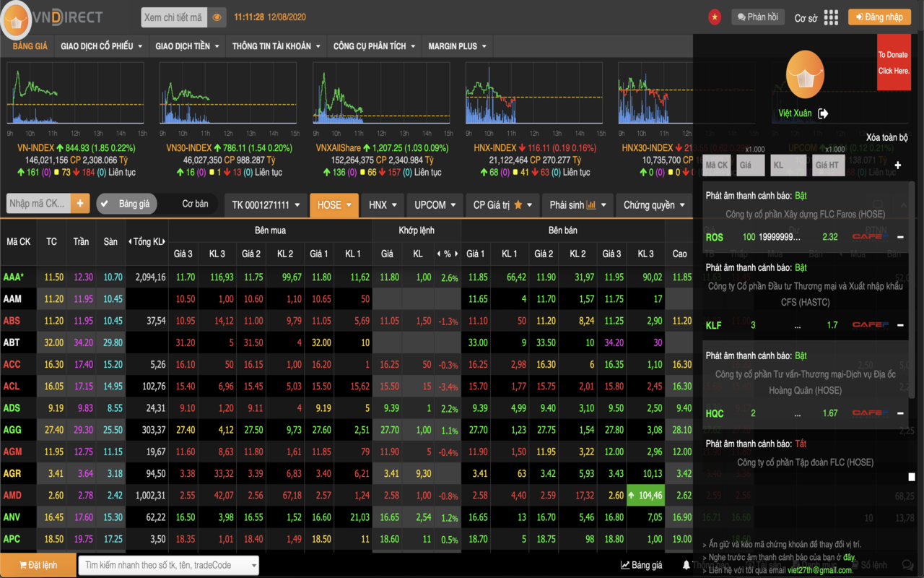This screenshot has height=578, width=924.
Task: Click the Bảng giá chart icon in bottom bar
Action: [x=625, y=565]
